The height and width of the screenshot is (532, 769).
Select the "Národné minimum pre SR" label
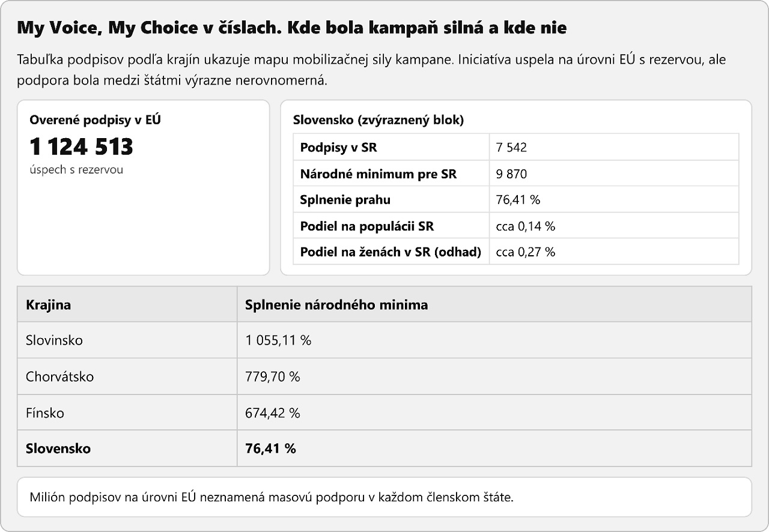pos(378,174)
